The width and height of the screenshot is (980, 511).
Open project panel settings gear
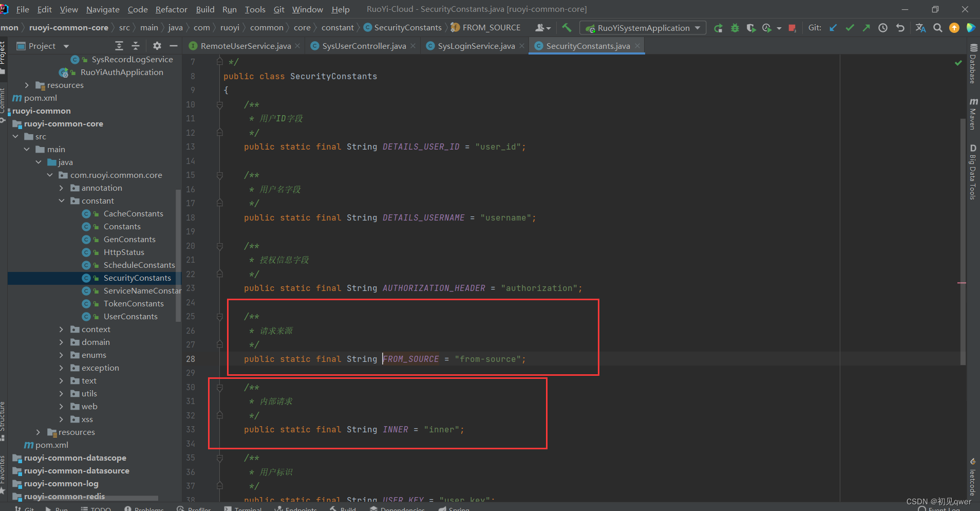[x=157, y=46]
